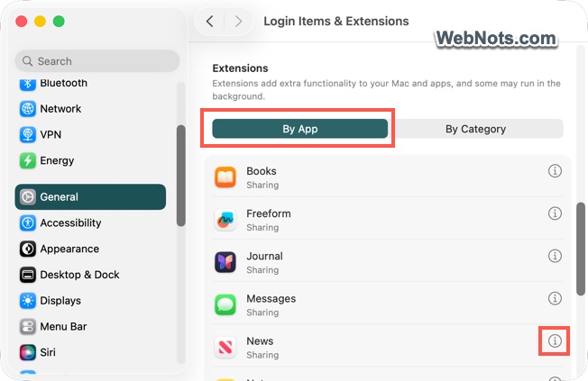Click the Login Items & Extensions title
The height and width of the screenshot is (381, 588).
point(336,22)
